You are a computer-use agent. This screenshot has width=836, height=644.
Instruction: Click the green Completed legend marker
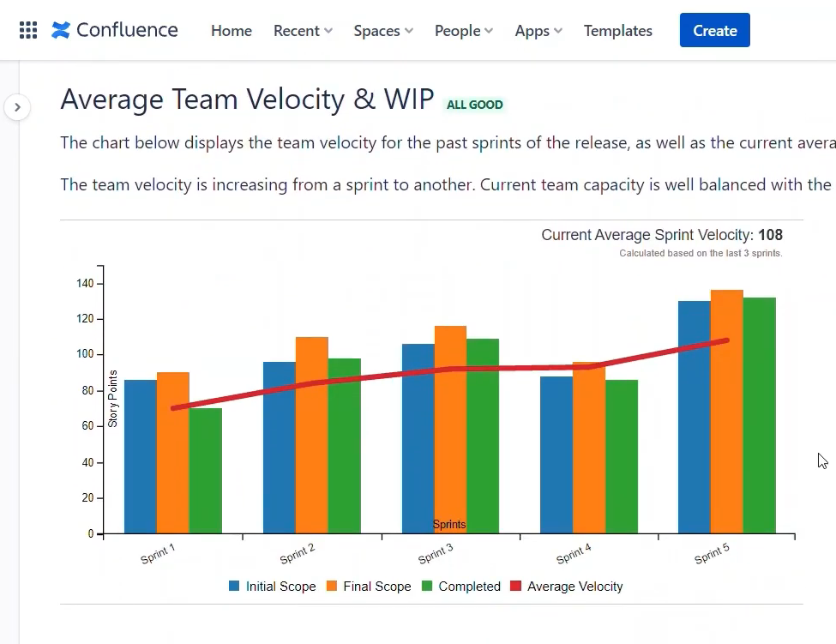(427, 586)
